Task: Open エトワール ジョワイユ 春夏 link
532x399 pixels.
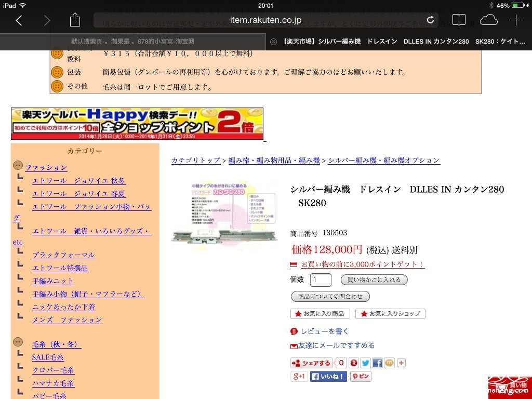Action: 79,193
